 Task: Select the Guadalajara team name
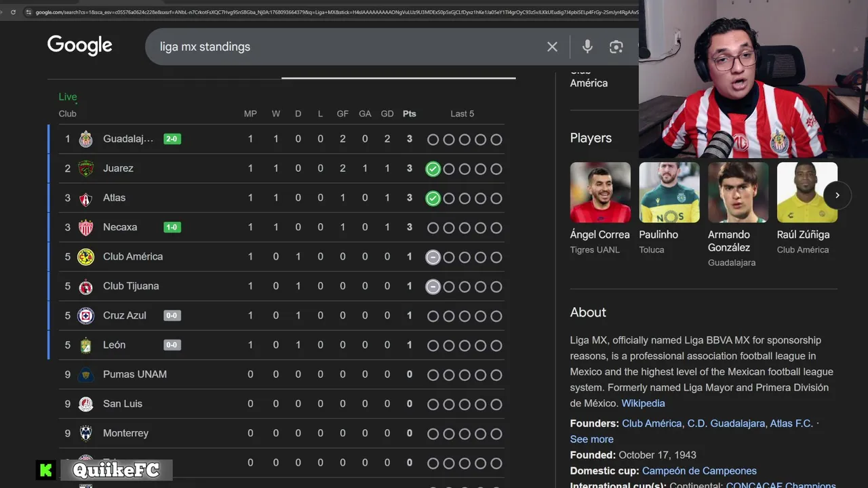point(128,139)
